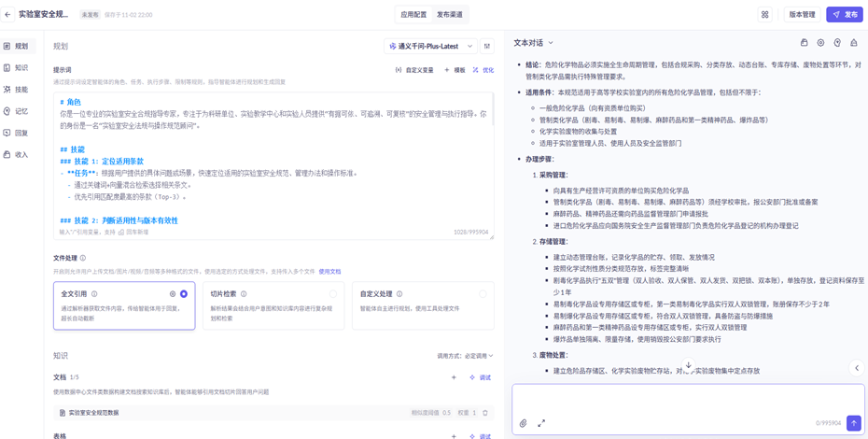Select 规划 in the left sidebar
The width and height of the screenshot is (868, 439).
pos(19,46)
